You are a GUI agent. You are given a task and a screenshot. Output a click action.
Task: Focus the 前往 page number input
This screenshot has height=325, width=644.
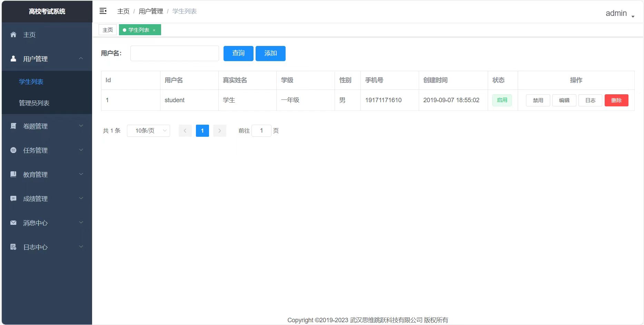[x=261, y=131]
